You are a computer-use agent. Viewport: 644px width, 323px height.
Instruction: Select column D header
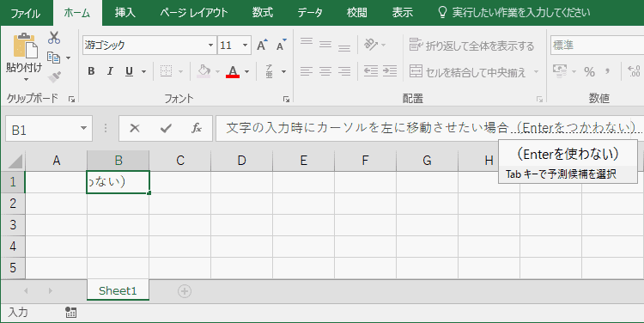pos(241,161)
